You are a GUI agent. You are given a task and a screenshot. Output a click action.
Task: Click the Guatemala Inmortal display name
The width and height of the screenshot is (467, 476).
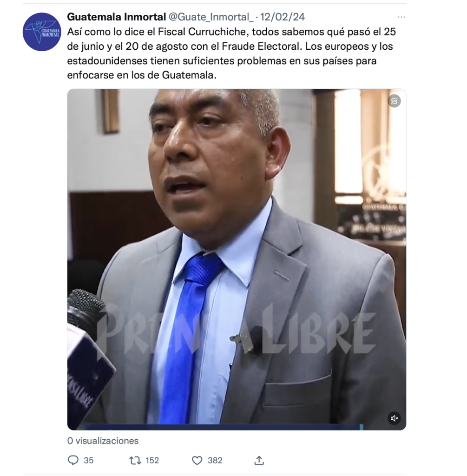(x=117, y=17)
